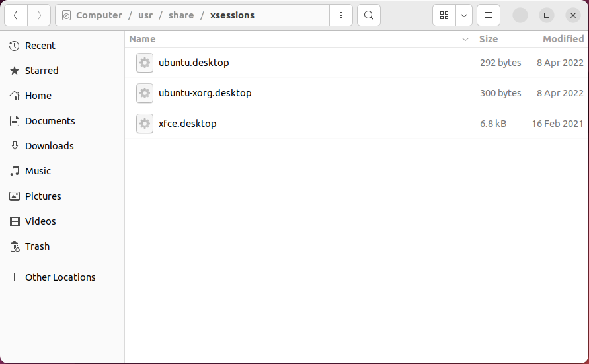Go forward with the right arrow button
The width and height of the screenshot is (589, 364).
[x=39, y=15]
